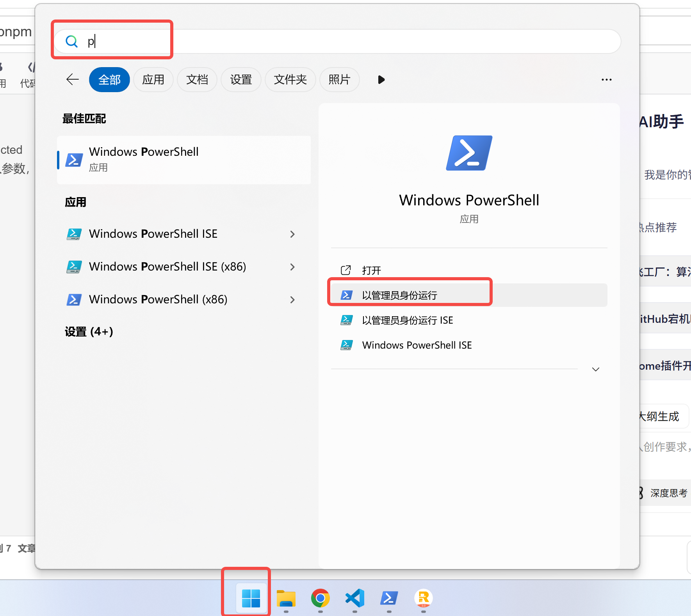Select the 应用 filter tab
This screenshot has height=616, width=691.
point(153,80)
